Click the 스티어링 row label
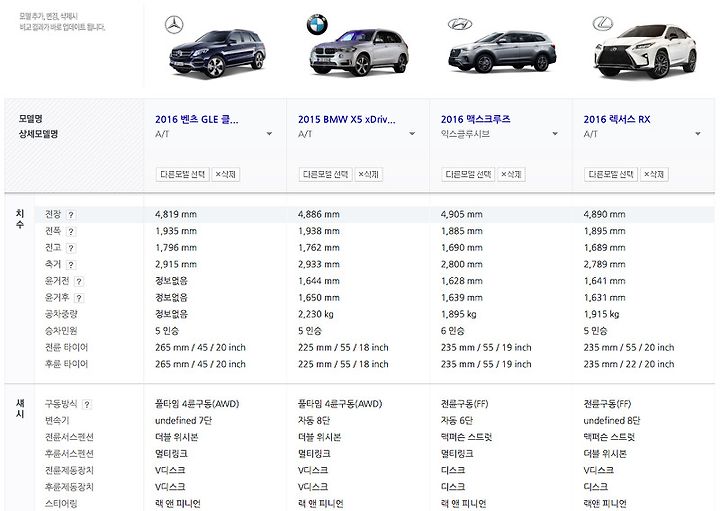 point(61,504)
